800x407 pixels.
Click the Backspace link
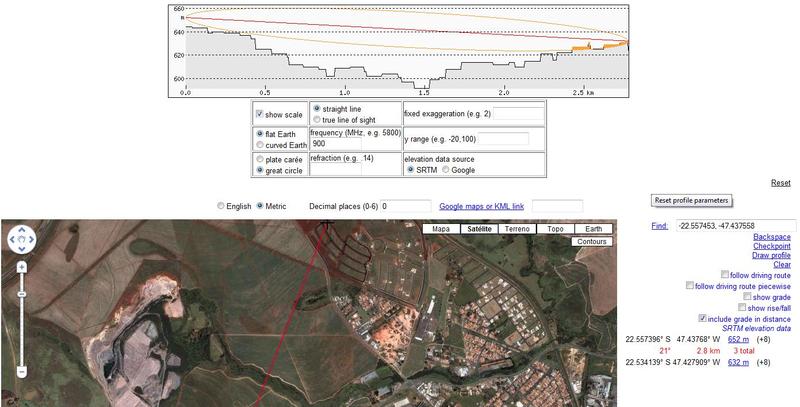point(772,237)
